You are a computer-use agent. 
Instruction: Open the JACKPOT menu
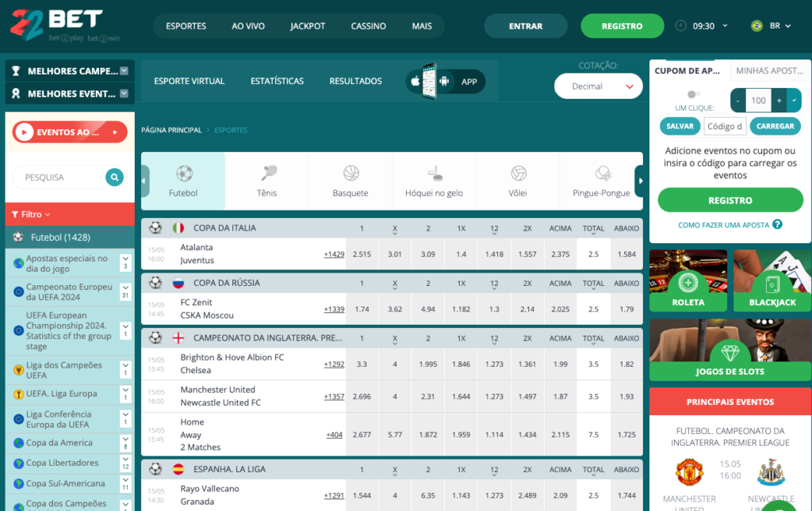pyautogui.click(x=308, y=26)
